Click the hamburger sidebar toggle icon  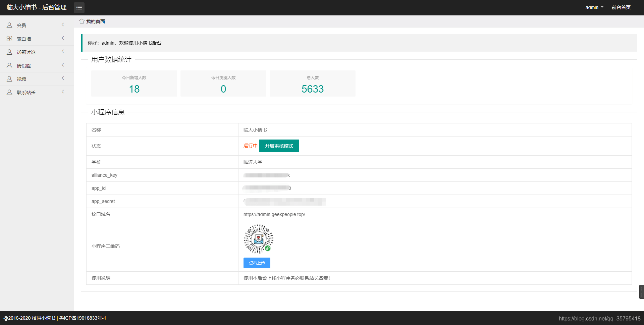tap(79, 7)
